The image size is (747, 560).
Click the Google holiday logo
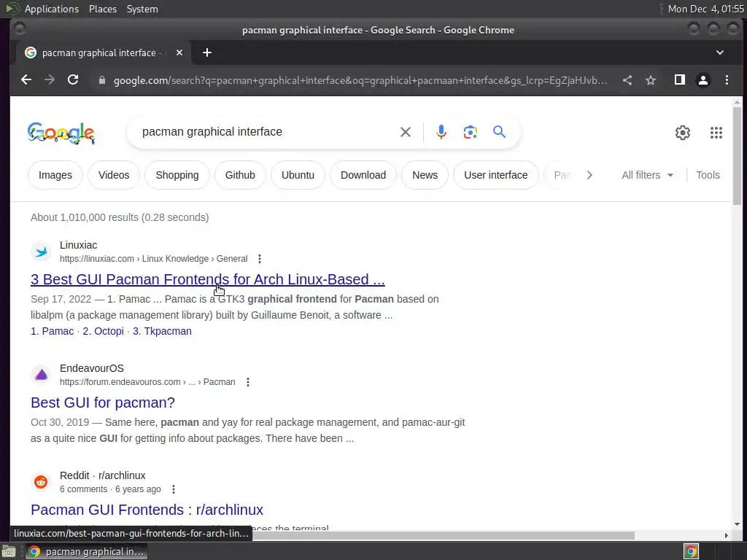61,133
